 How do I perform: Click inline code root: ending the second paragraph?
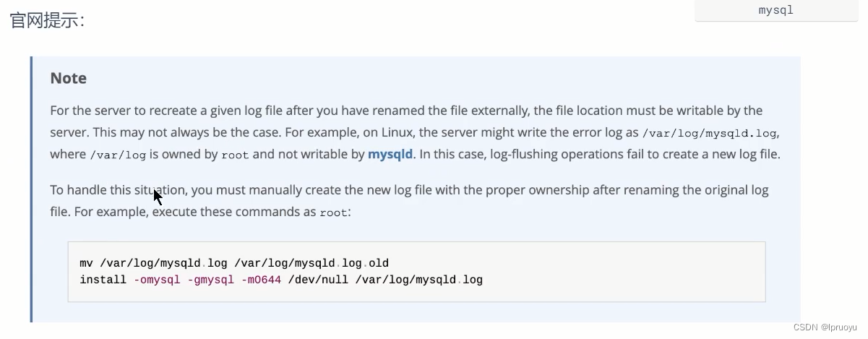point(335,213)
